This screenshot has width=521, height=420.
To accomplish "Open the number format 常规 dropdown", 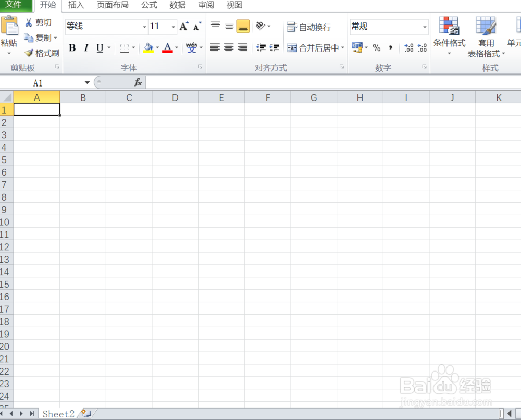I will [x=425, y=27].
